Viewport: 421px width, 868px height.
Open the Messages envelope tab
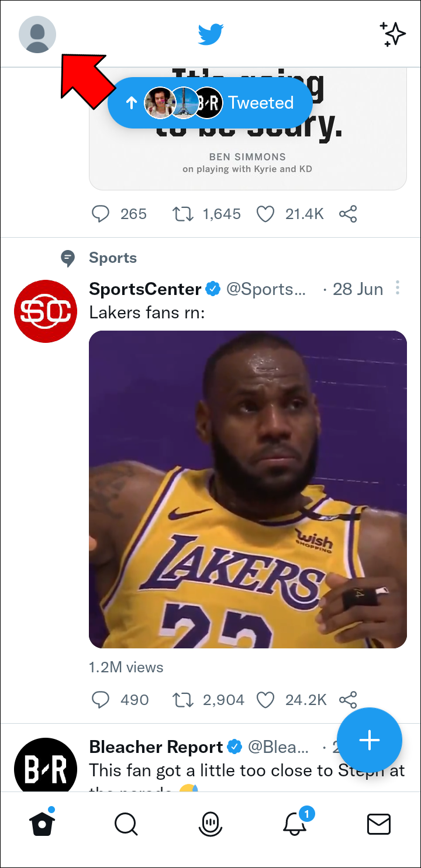(379, 824)
